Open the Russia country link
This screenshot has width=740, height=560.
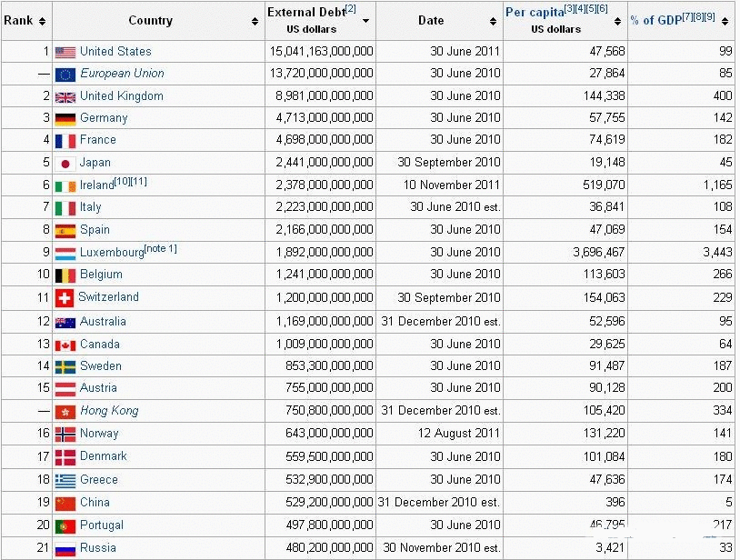click(x=98, y=548)
